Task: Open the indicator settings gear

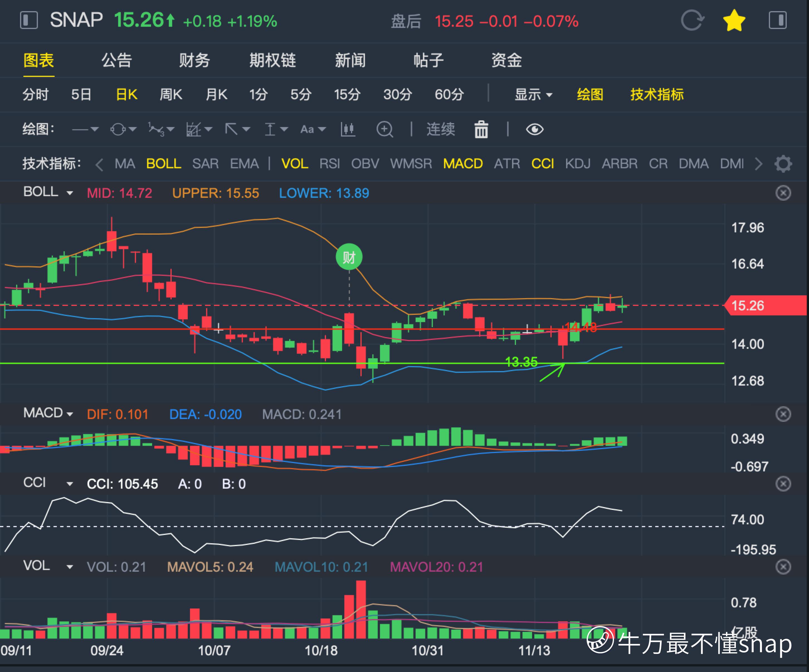Action: click(x=783, y=164)
